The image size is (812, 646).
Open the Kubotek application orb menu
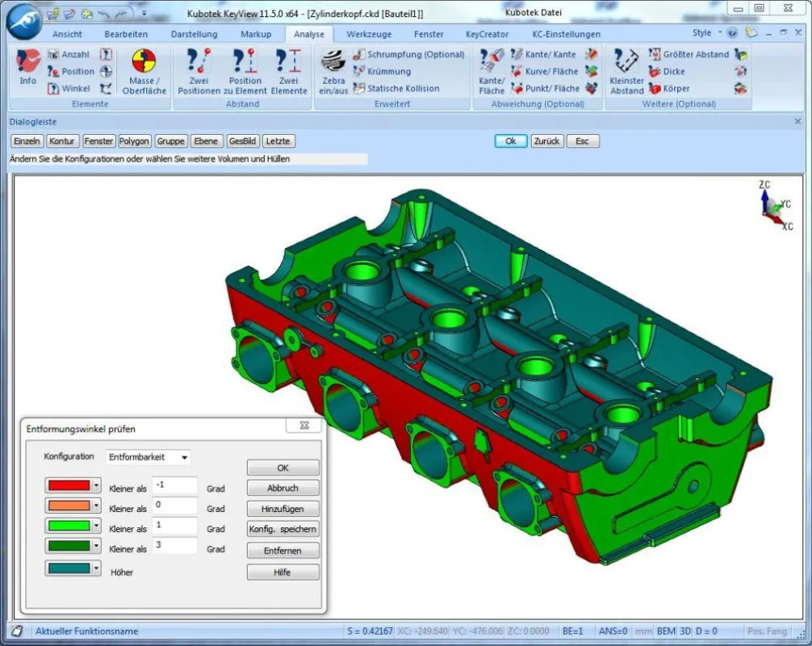[x=24, y=22]
